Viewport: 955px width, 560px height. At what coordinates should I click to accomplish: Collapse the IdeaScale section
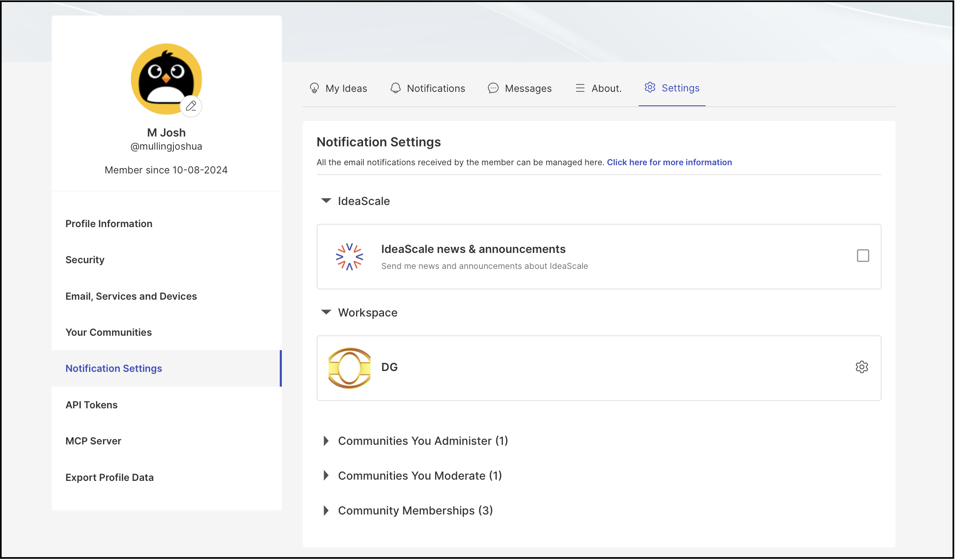point(326,200)
